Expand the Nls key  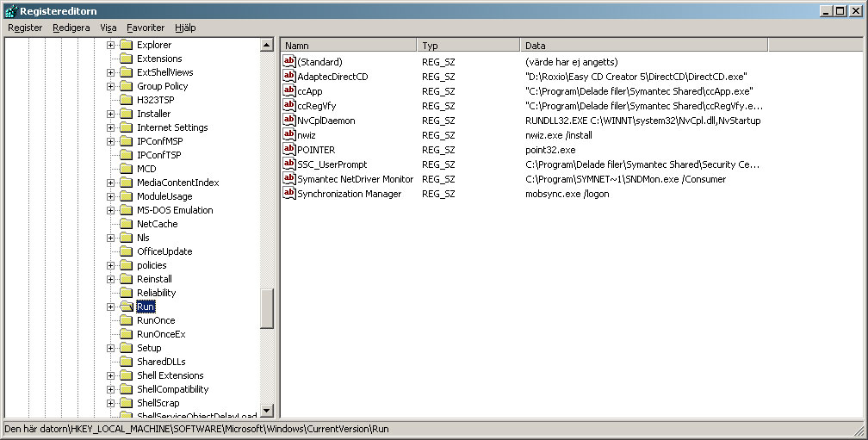click(111, 238)
